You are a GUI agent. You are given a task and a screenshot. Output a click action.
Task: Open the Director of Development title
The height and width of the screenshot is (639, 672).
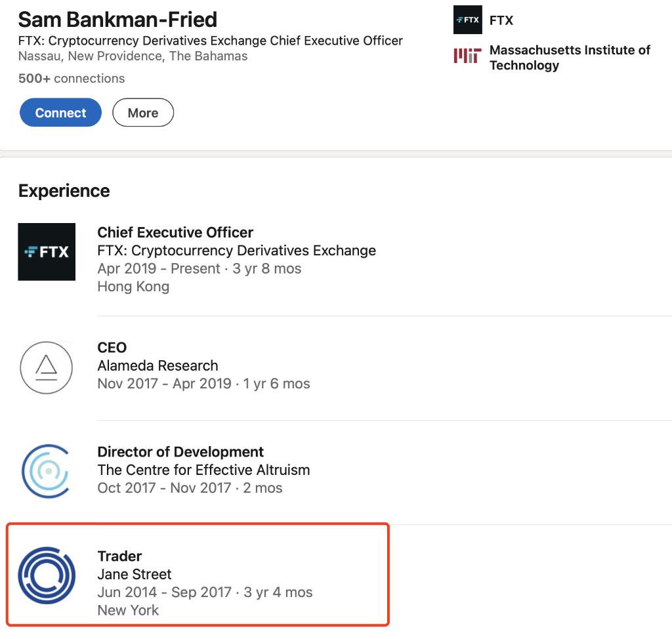[x=180, y=452]
